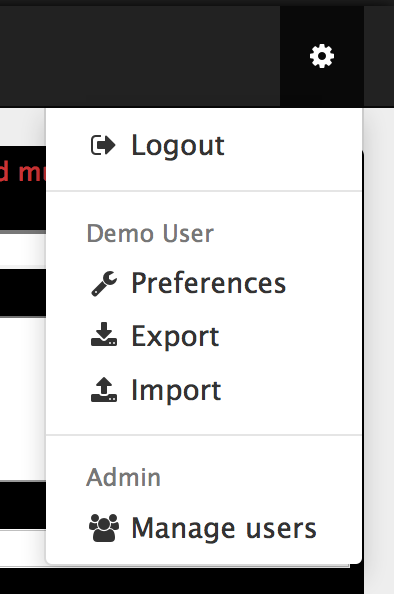The image size is (394, 594).
Task: Click the logout arrow icon
Action: (103, 145)
